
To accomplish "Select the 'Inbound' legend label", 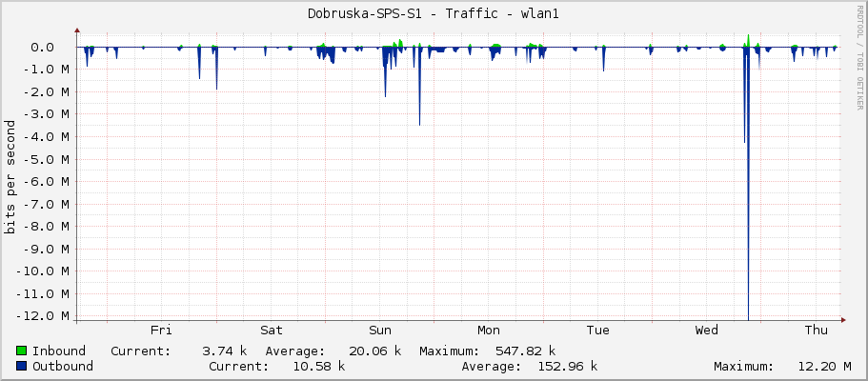I will pyautogui.click(x=59, y=351).
